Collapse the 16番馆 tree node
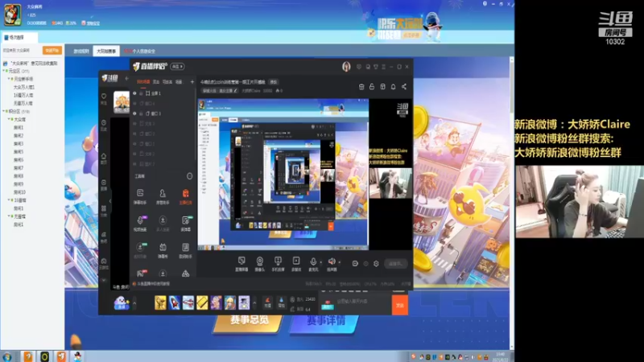Screen dimensions: 644x362 click(x=9, y=200)
